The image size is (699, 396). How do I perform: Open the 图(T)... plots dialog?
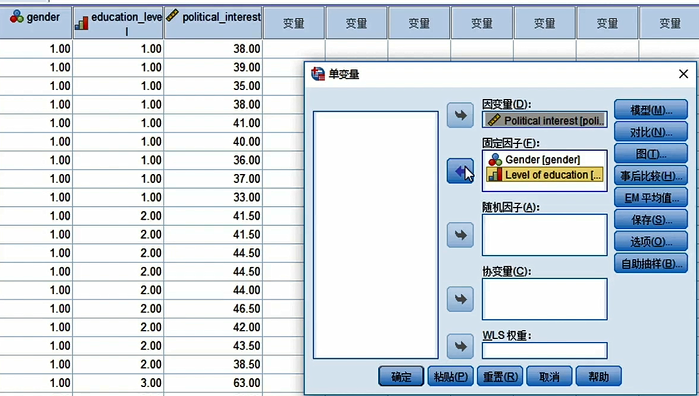coord(651,154)
